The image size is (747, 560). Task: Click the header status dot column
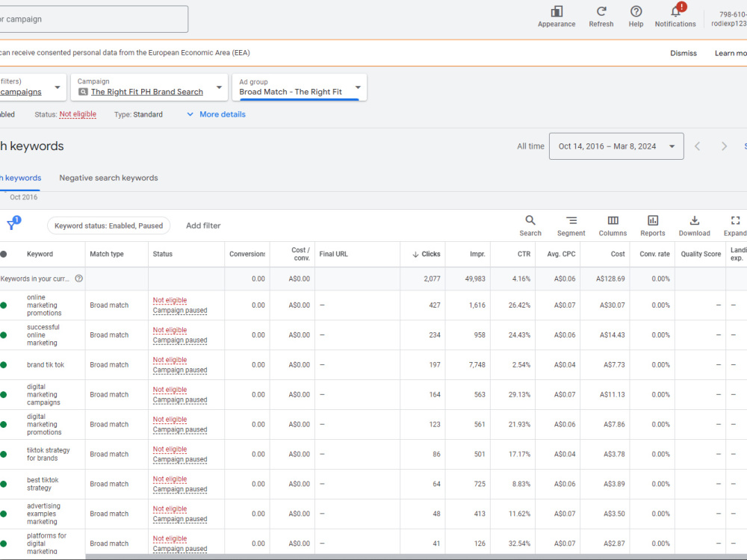tap(3, 255)
